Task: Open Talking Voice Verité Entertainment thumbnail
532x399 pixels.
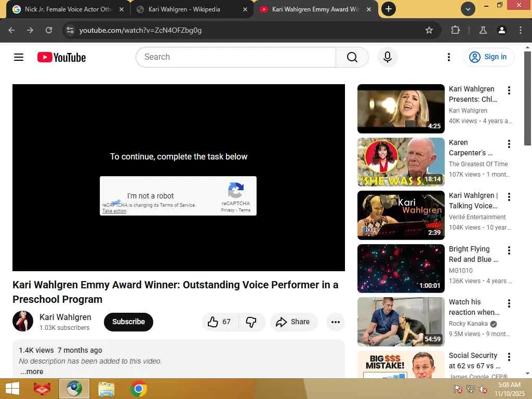Action: (x=401, y=215)
